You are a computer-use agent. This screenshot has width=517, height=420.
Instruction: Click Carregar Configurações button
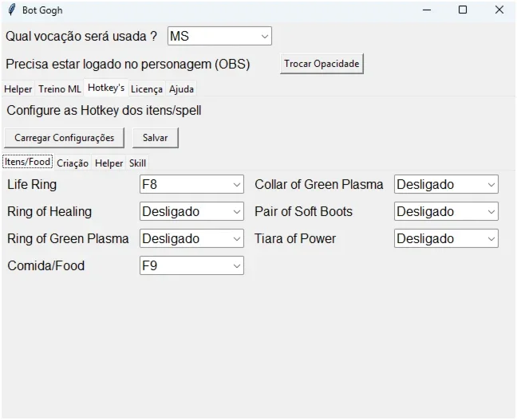[65, 138]
